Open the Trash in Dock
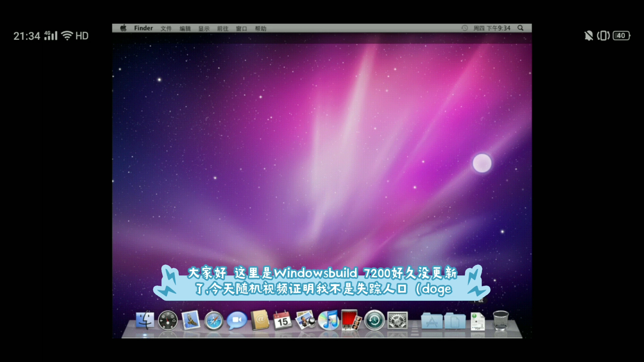644x362 pixels. click(500, 320)
